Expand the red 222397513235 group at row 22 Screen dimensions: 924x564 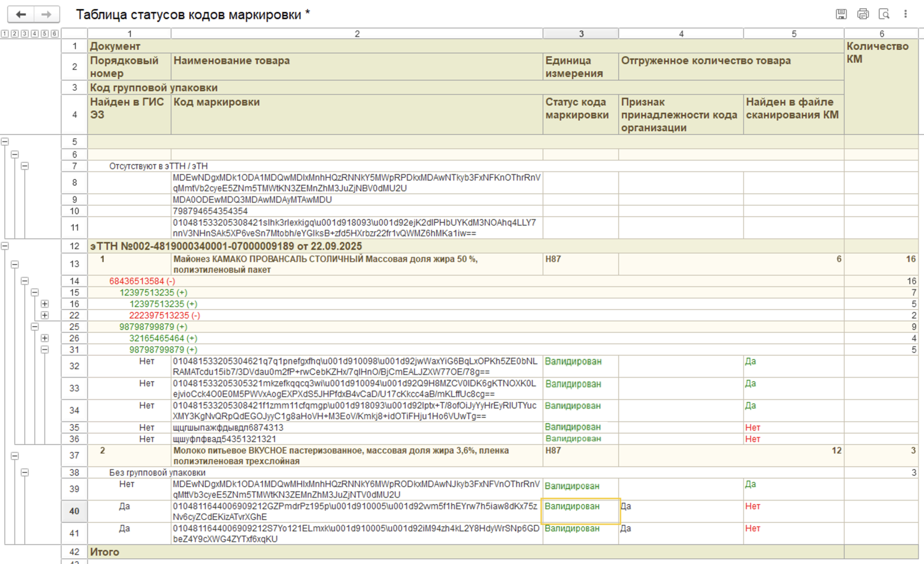point(45,316)
